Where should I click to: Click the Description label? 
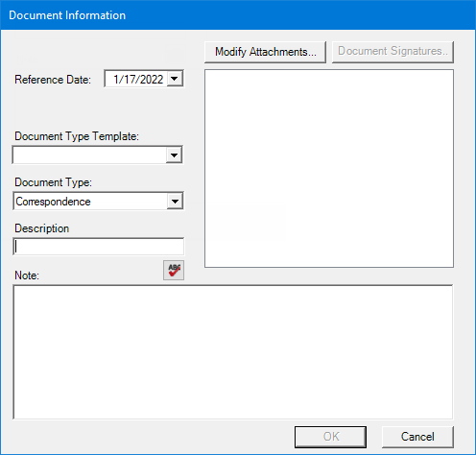pyautogui.click(x=42, y=228)
